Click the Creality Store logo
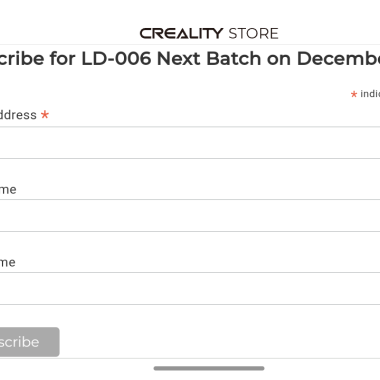The height and width of the screenshot is (380, 380). coord(209,33)
